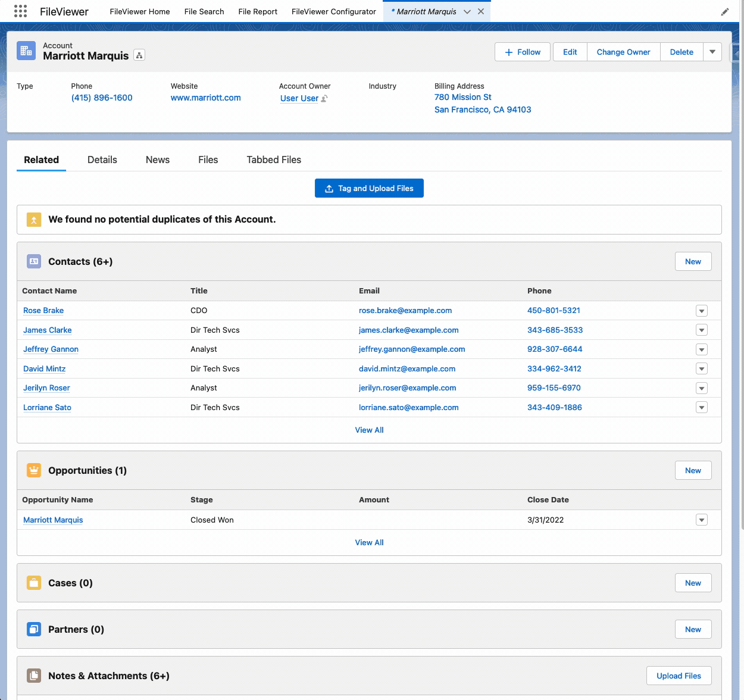Viewport: 744px width, 700px height.
Task: Click the Contacts section icon
Action: 34,261
